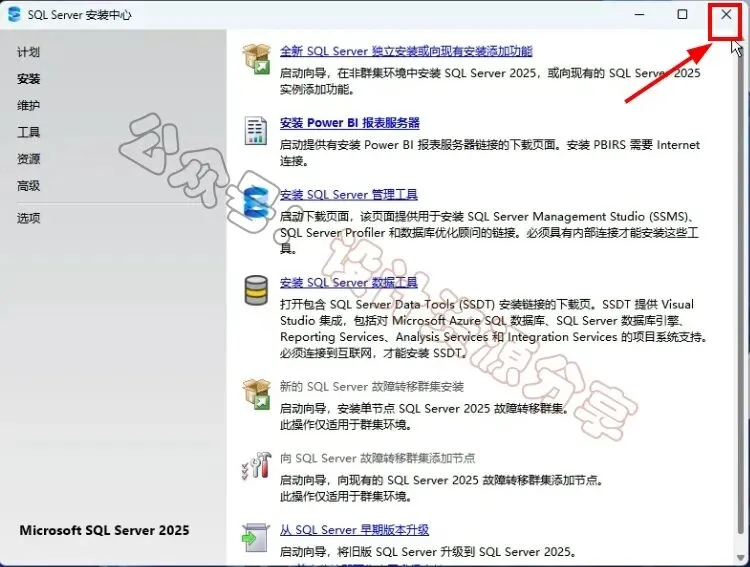Screen dimensions: 750x567
Task: Click the SQL Server management tools icon
Action: tap(256, 202)
